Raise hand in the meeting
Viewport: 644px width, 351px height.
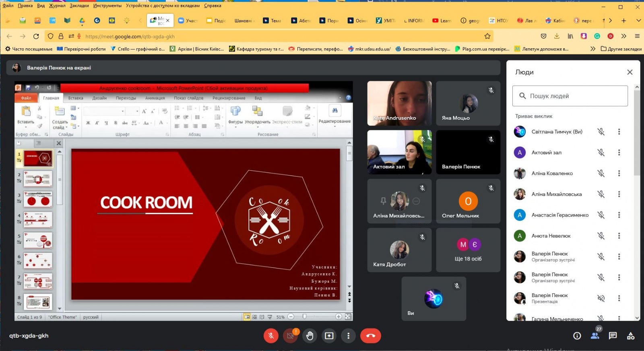point(310,336)
